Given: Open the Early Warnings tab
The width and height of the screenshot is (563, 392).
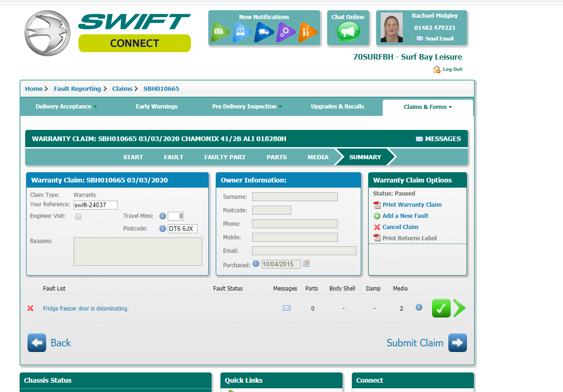Looking at the screenshot, I should coord(157,107).
